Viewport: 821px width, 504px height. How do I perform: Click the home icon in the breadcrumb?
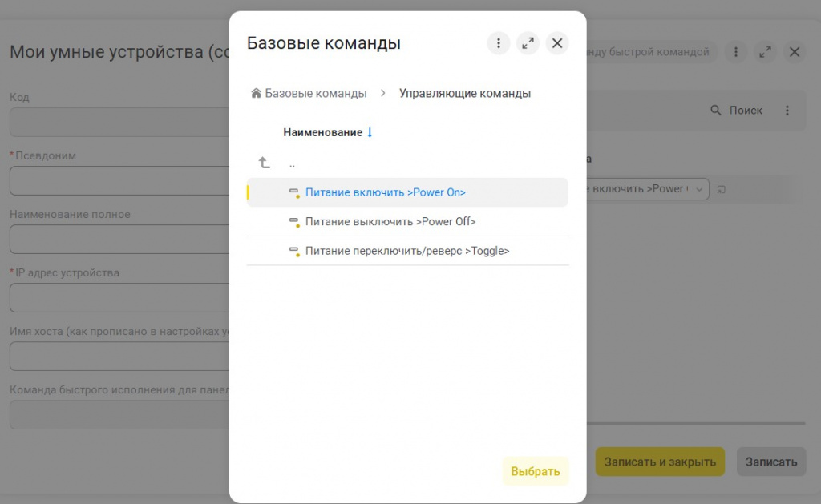click(257, 93)
